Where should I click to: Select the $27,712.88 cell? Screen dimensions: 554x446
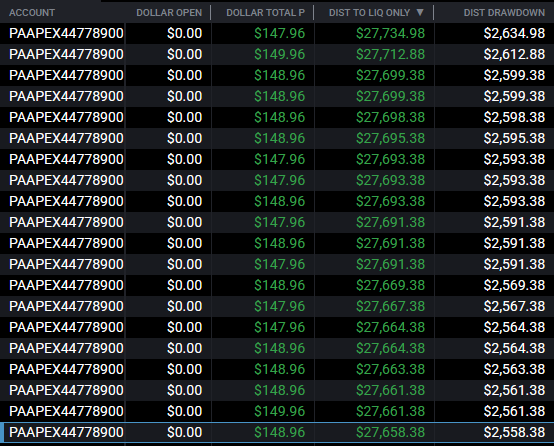pyautogui.click(x=390, y=54)
